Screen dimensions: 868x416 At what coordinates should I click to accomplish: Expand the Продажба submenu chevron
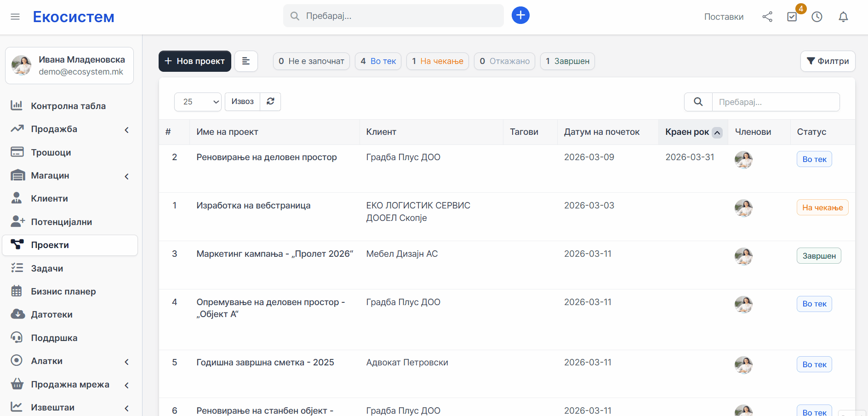(x=127, y=130)
